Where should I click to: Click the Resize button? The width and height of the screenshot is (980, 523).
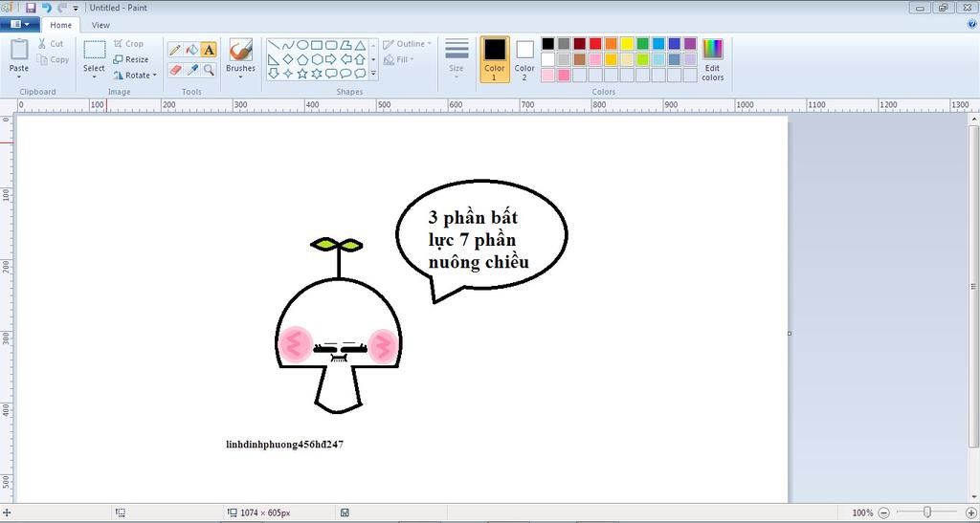tap(131, 59)
